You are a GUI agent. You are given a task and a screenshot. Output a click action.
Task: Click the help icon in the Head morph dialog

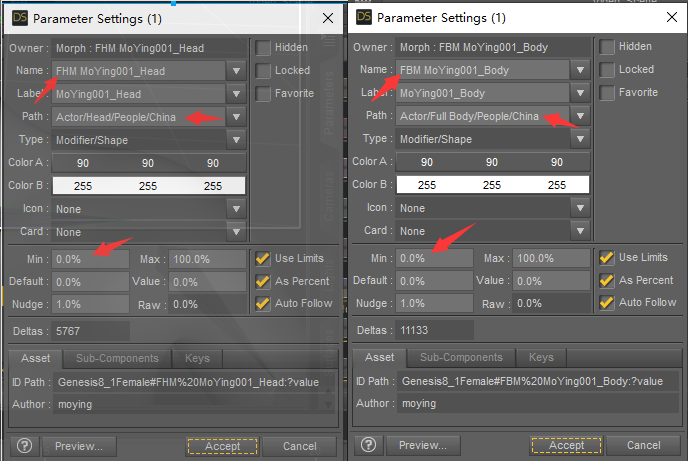[24, 445]
